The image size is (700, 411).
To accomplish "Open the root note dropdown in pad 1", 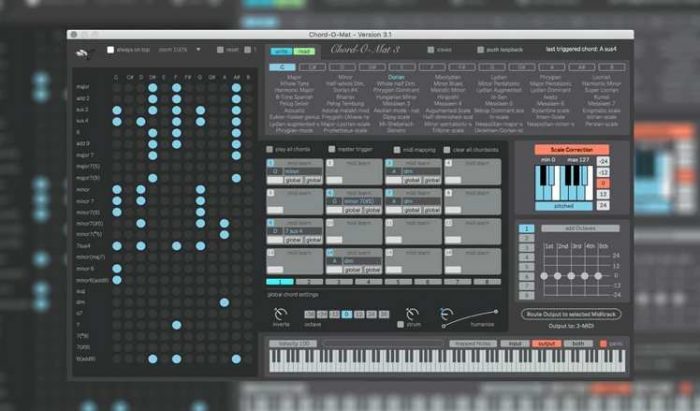I will tap(274, 171).
